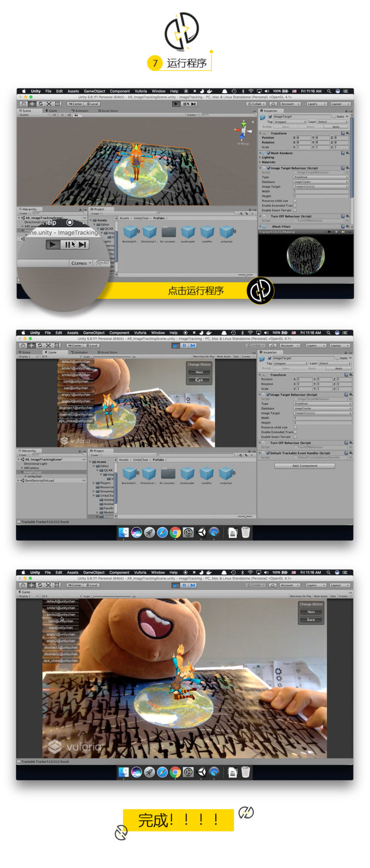Toggle Default Trackable Event Handler checkbox, middle Inspector
This screenshot has height=868, width=370.
coord(268,453)
